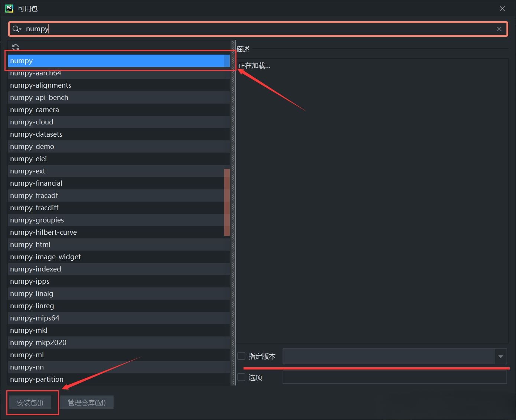Screen dimensions: 516x420
Task: Choose numpy-linreg entry
Action: click(119, 306)
